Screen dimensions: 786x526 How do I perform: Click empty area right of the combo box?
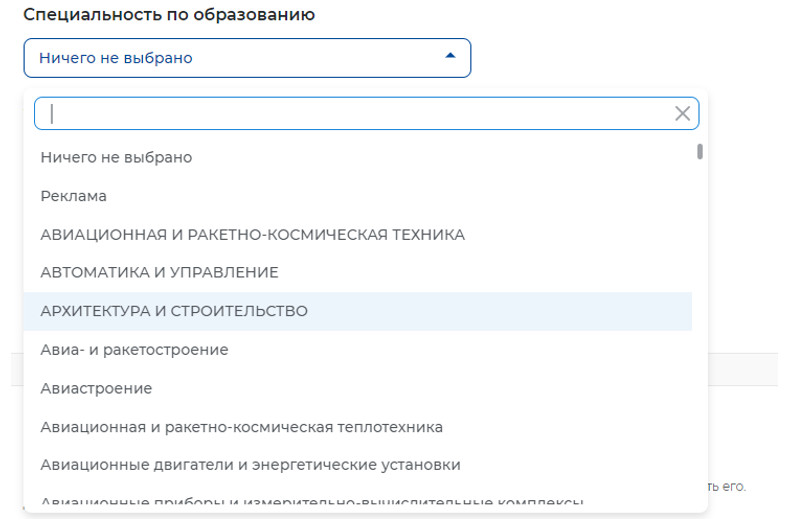(x=620, y=58)
